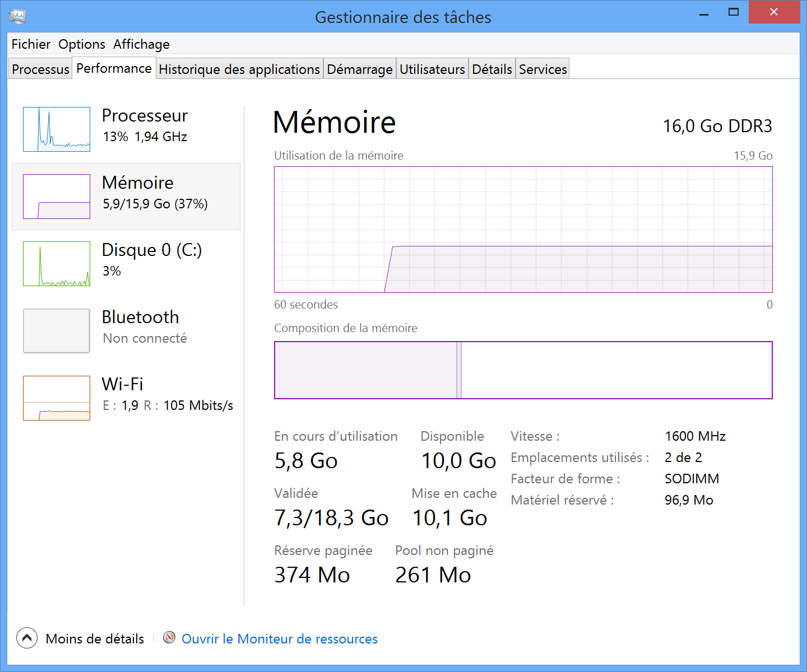The image size is (807, 672).
Task: Switch to the Processus tab
Action: pos(40,69)
